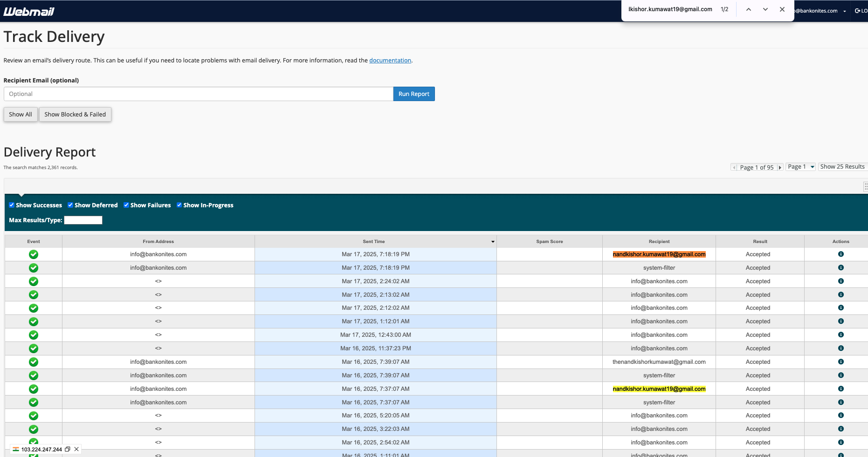868x457 pixels.
Task: Click the Run Report button
Action: pyautogui.click(x=413, y=94)
